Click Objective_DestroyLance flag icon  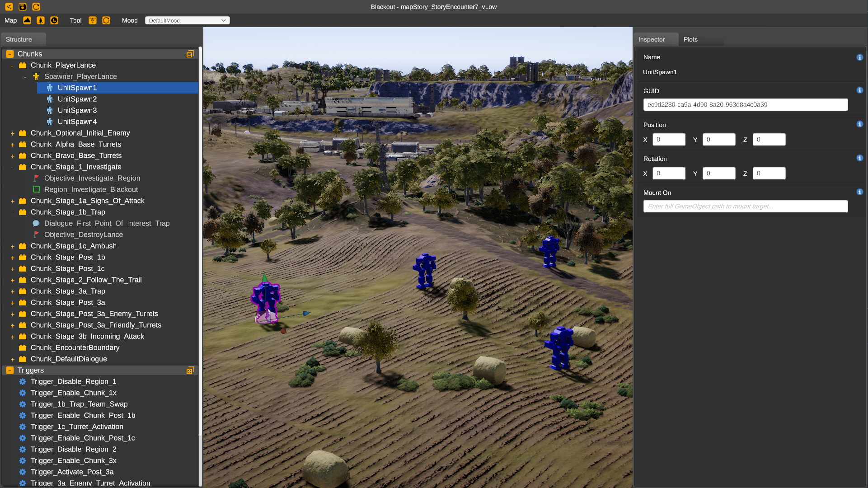click(x=36, y=235)
